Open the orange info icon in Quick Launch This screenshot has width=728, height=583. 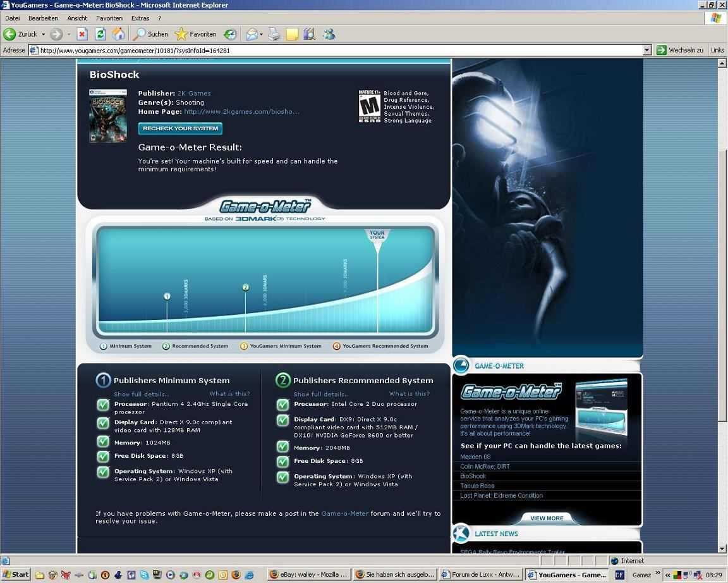[105, 575]
